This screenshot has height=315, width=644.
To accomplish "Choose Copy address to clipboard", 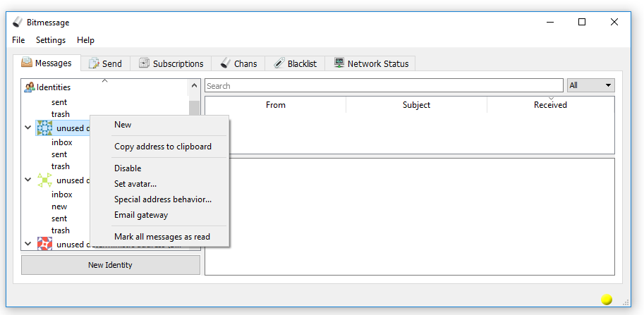I will pyautogui.click(x=162, y=147).
